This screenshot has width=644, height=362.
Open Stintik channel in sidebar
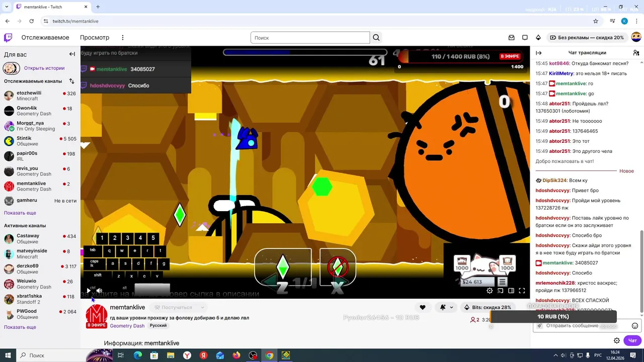pos(40,141)
